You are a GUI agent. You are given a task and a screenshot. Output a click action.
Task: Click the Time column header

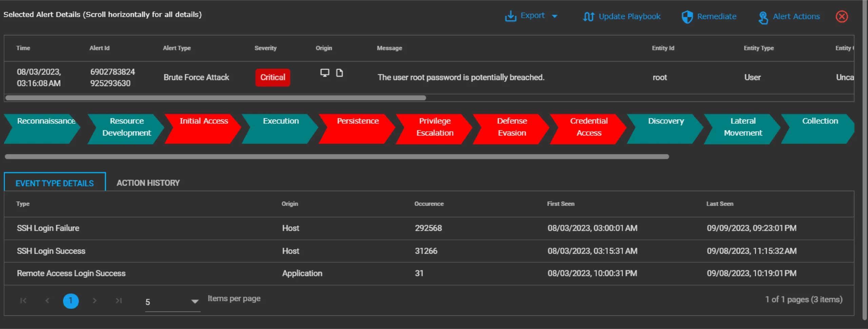coord(23,48)
